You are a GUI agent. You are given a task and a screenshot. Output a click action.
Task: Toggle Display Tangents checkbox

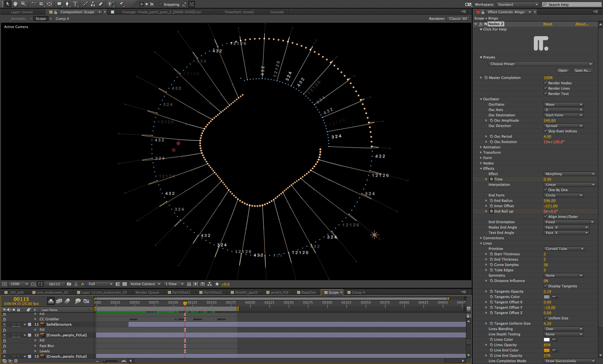(x=545, y=286)
